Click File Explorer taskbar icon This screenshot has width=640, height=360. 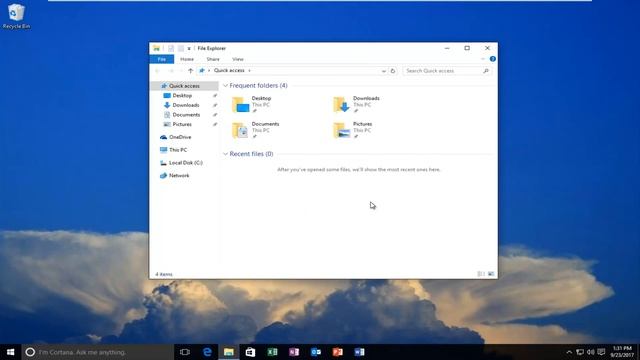[229, 352]
